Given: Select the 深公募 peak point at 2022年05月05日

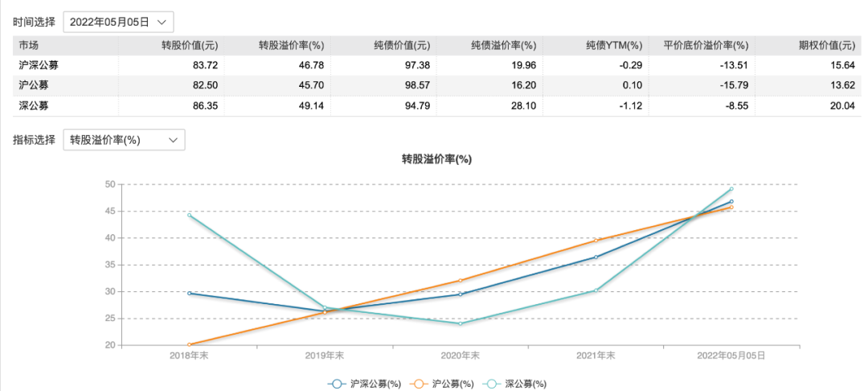Looking at the screenshot, I should coord(731,189).
